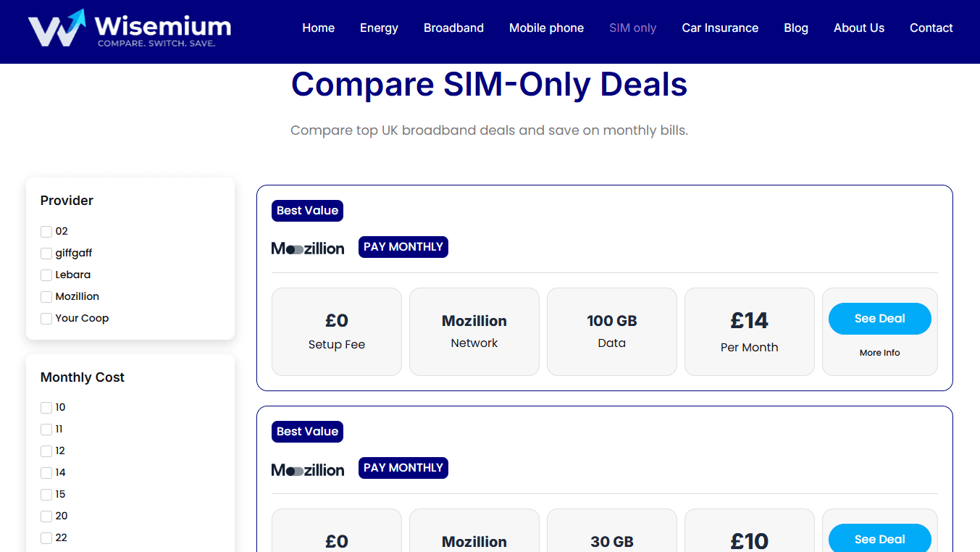This screenshot has height=552, width=980.
Task: Click PAY MONTHLY tag on first deal
Action: click(403, 247)
